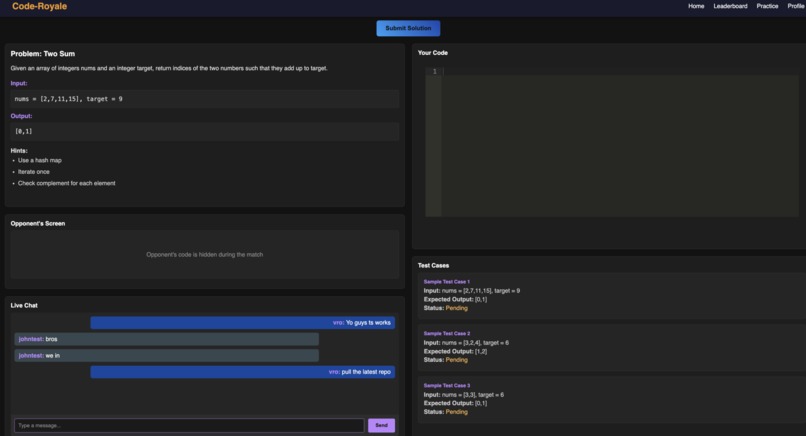Click the Your Code heading
Image resolution: width=806 pixels, height=436 pixels.
433,52
